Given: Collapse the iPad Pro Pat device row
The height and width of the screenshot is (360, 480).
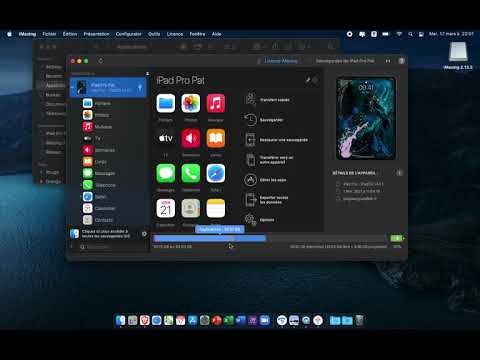Looking at the screenshot, I should click(x=72, y=87).
